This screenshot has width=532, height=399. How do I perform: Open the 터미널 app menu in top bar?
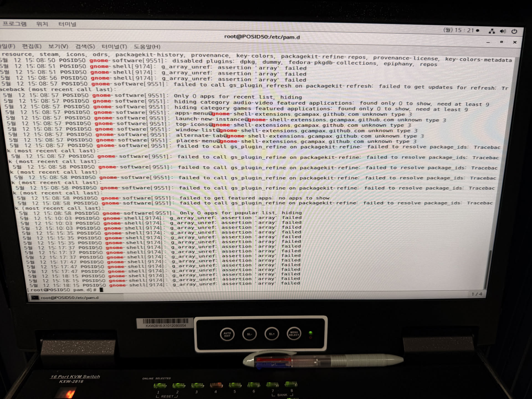click(x=67, y=24)
